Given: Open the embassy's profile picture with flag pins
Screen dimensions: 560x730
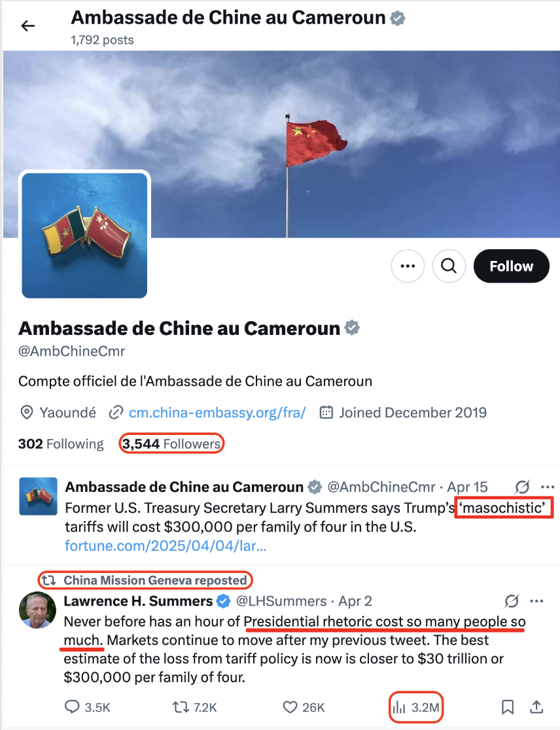Looking at the screenshot, I should tap(84, 235).
